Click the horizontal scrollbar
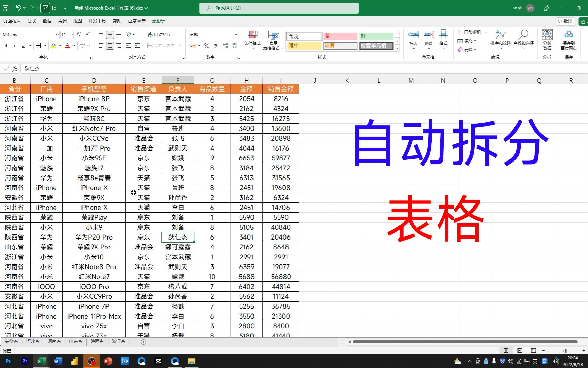 465,342
